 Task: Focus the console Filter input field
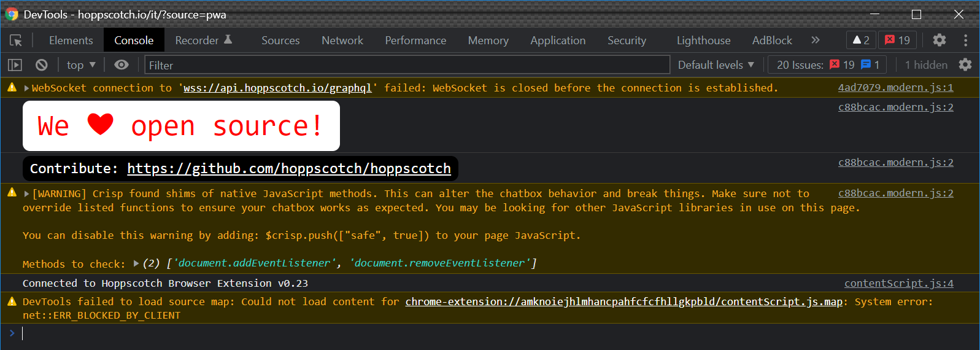point(407,64)
